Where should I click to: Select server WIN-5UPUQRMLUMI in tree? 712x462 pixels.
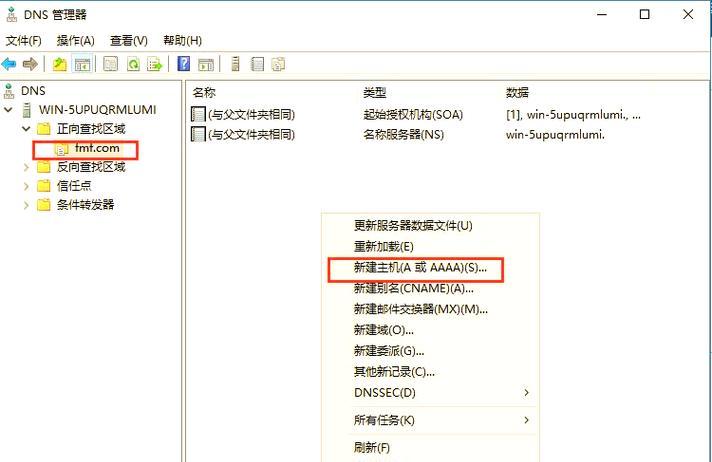click(x=97, y=109)
